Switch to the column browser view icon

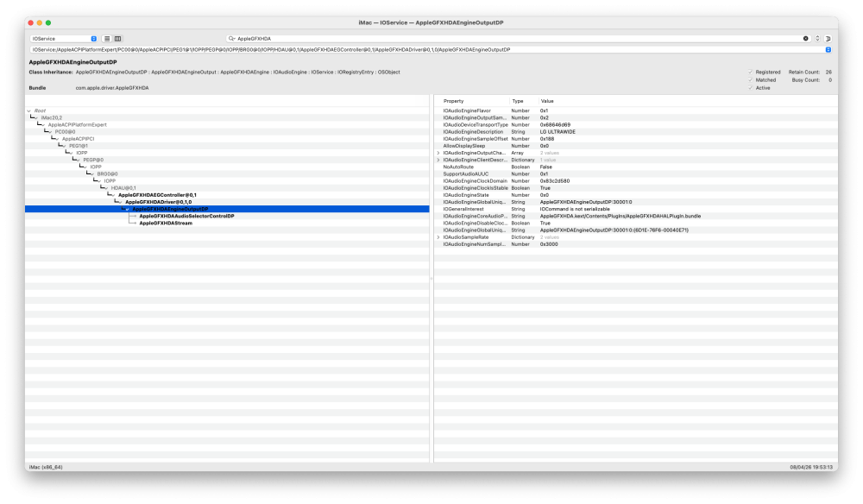point(117,39)
